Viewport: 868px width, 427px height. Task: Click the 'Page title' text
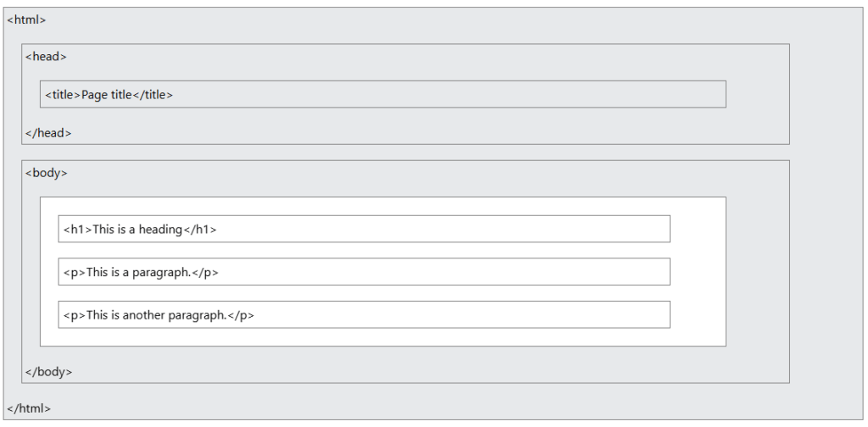107,95
